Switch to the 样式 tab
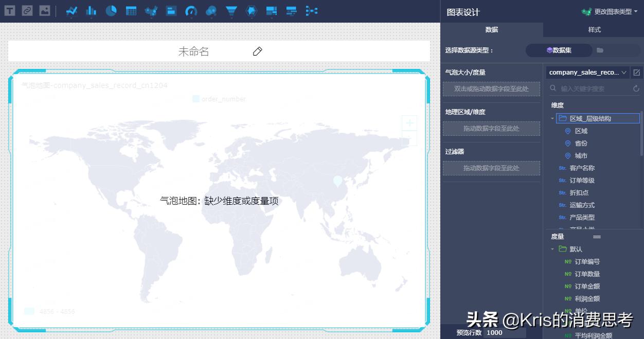Screen dimensions: 644x339 coord(594,30)
